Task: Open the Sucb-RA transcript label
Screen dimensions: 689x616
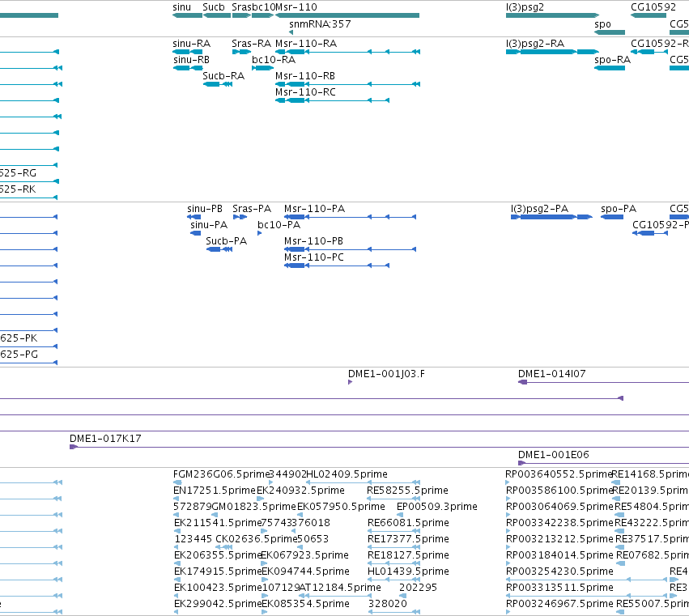Action: (x=223, y=76)
